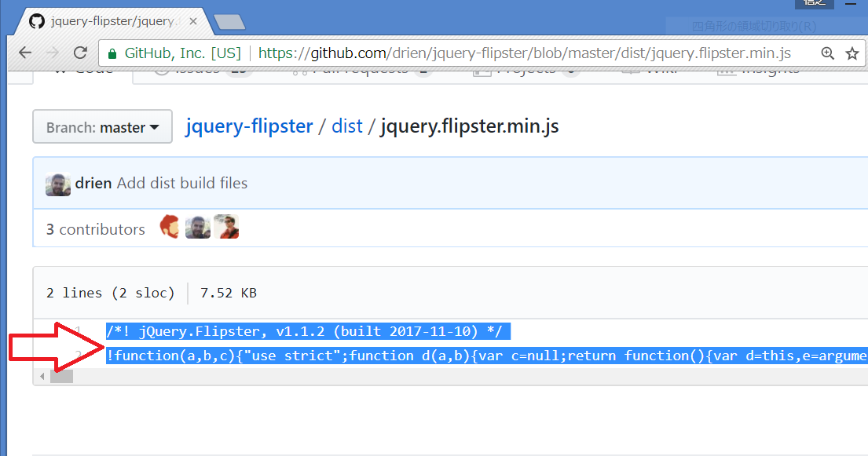
Task: Select the jquery-flipster GitHub tab
Action: [113, 21]
